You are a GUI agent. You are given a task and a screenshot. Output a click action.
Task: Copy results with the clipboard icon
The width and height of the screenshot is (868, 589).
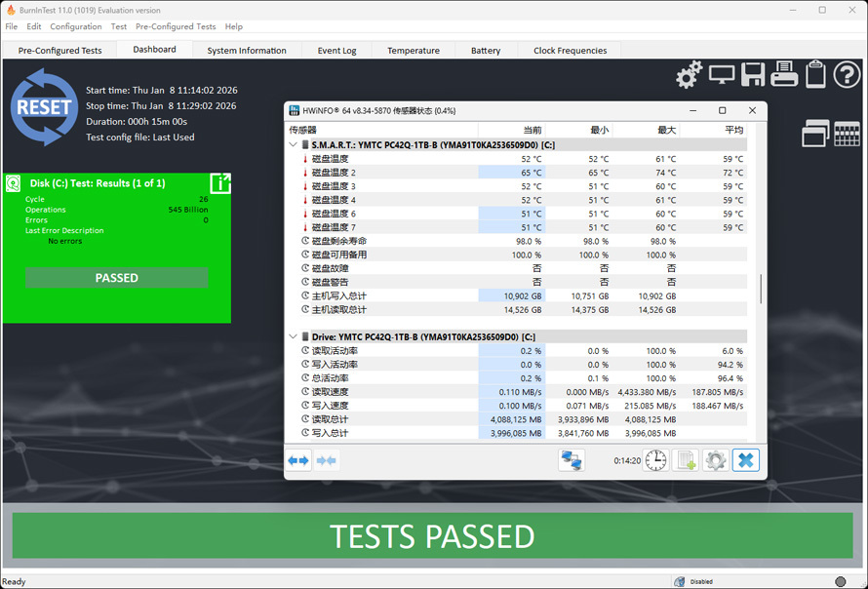click(x=815, y=74)
